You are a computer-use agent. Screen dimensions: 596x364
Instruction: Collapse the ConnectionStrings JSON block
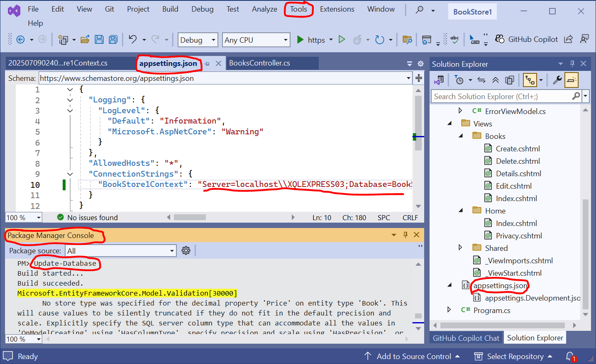(70, 174)
